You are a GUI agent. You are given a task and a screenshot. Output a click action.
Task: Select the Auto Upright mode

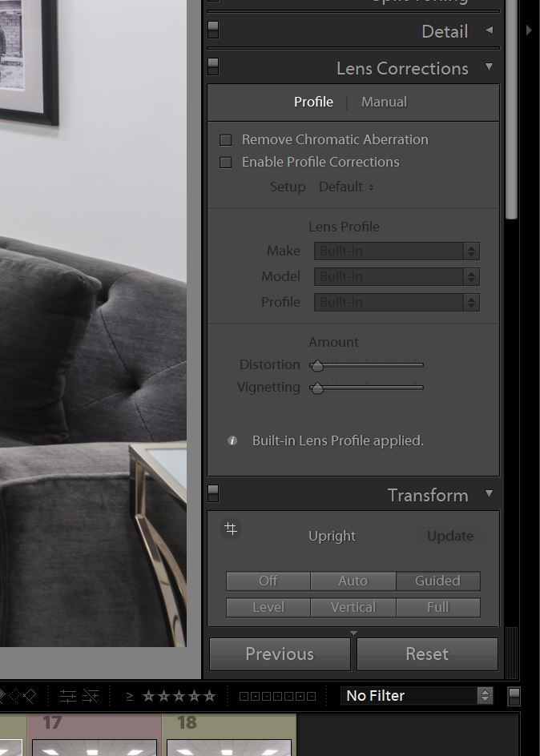pos(353,581)
